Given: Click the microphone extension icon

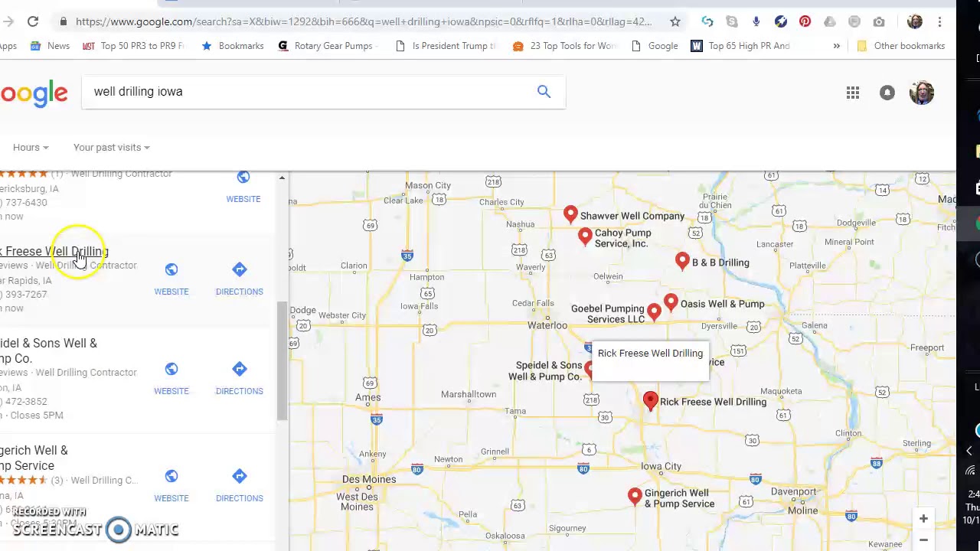Looking at the screenshot, I should point(756,21).
